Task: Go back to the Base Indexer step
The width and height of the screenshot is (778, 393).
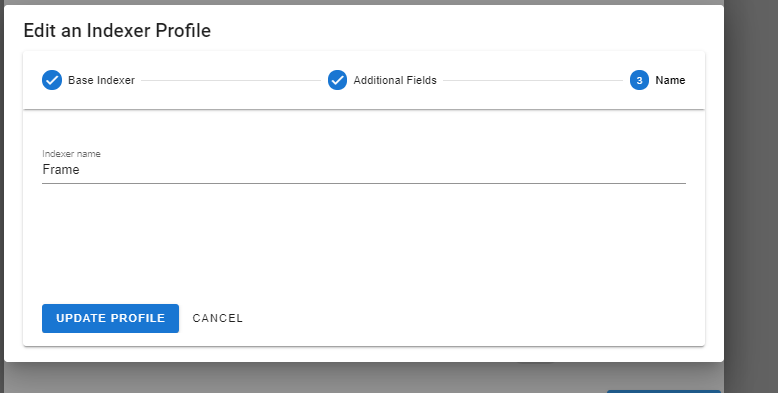Action: click(x=101, y=80)
